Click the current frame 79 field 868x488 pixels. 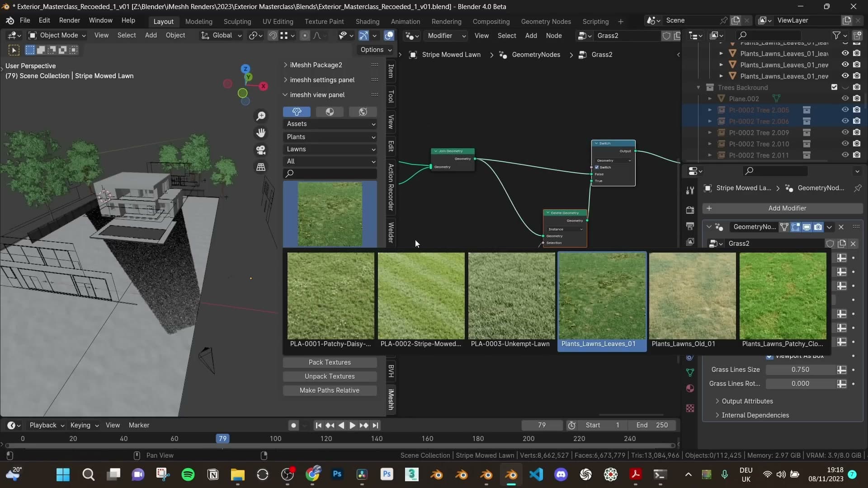click(542, 425)
